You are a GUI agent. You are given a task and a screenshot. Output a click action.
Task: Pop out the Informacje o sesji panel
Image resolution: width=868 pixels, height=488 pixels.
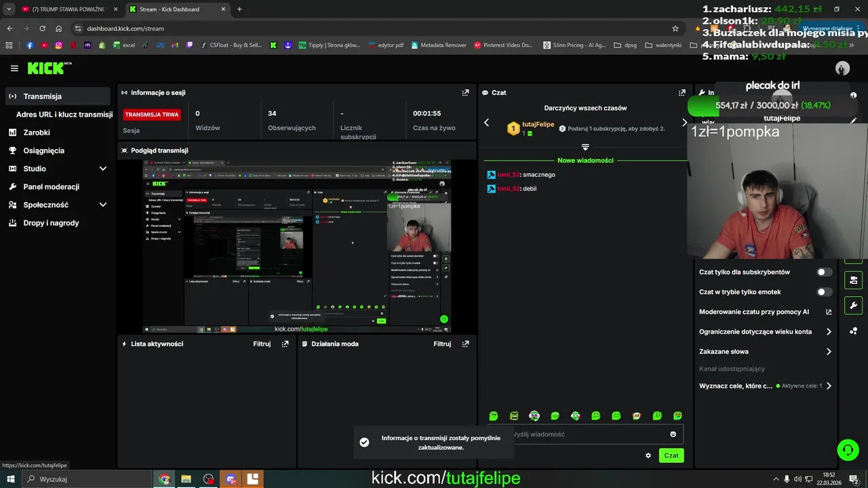click(465, 93)
